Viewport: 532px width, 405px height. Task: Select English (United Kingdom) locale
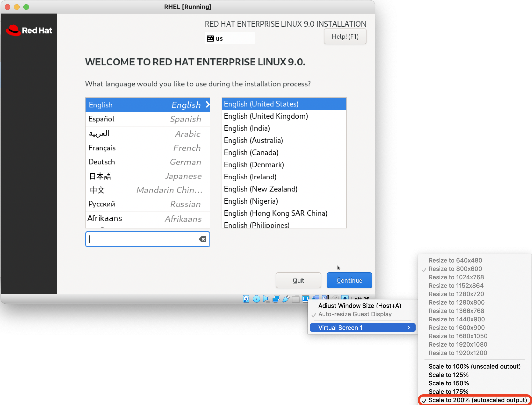coord(284,116)
